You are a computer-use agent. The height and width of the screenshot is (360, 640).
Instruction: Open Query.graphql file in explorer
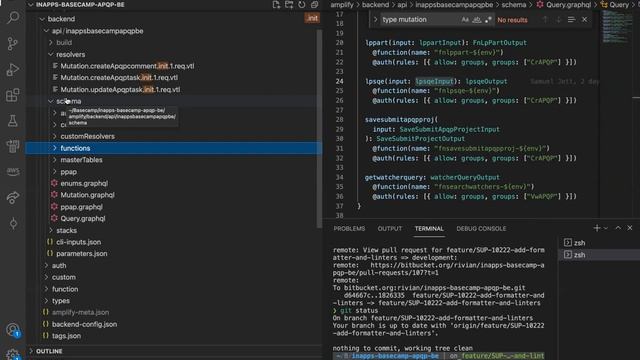(174, 218)
